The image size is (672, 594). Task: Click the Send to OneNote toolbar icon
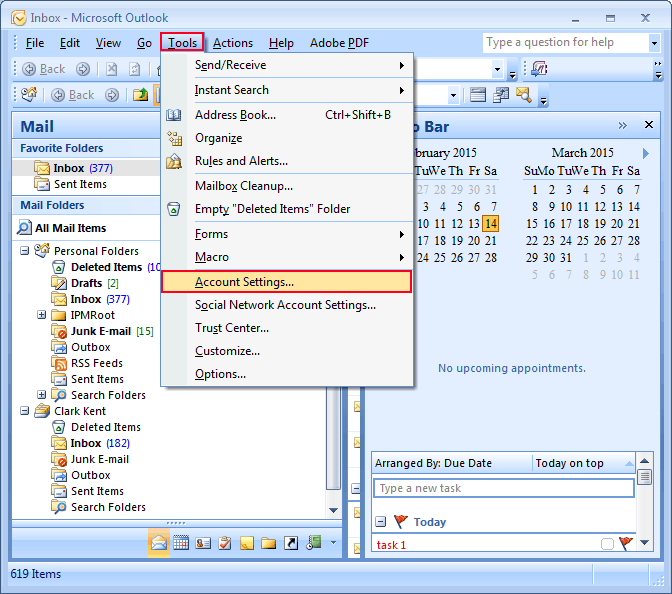(x=539, y=69)
